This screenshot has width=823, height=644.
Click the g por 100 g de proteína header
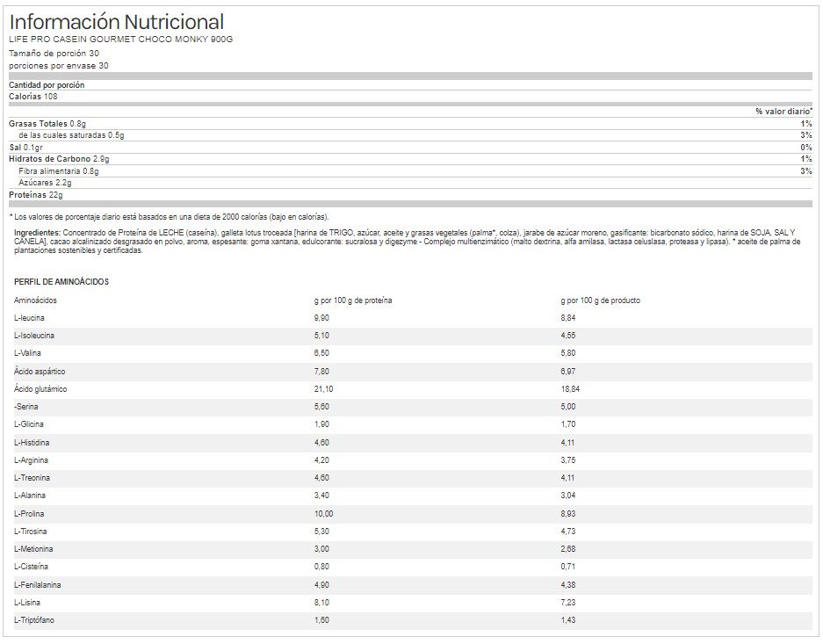(x=353, y=300)
